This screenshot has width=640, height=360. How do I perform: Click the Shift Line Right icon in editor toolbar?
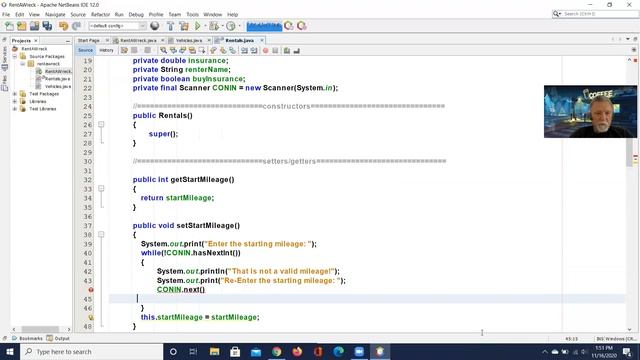(x=254, y=51)
